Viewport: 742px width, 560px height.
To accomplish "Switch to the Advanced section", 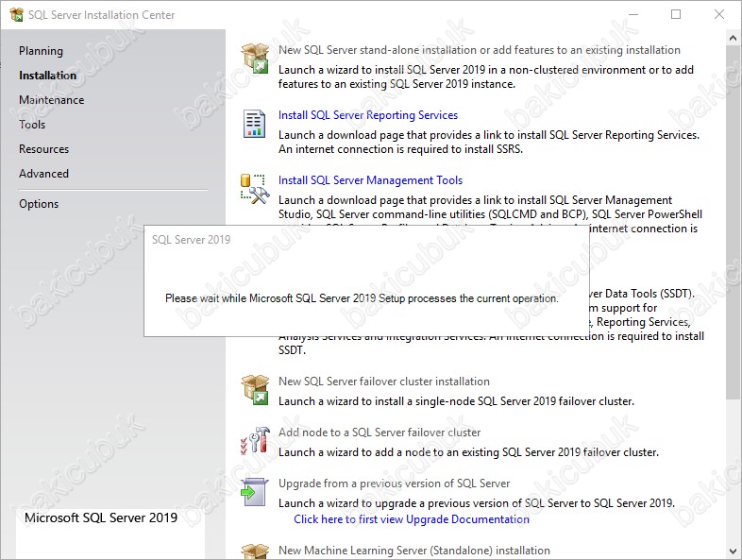I will (43, 174).
